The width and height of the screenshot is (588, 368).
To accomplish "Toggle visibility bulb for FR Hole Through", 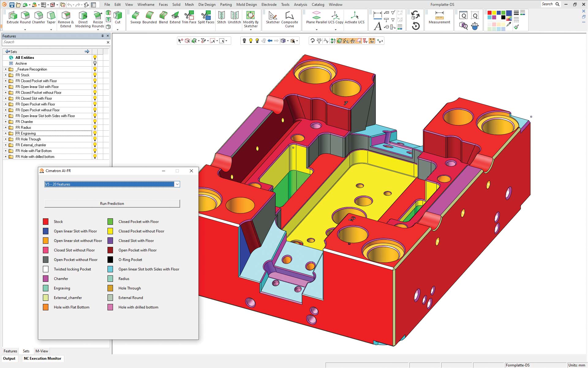I will click(x=95, y=139).
